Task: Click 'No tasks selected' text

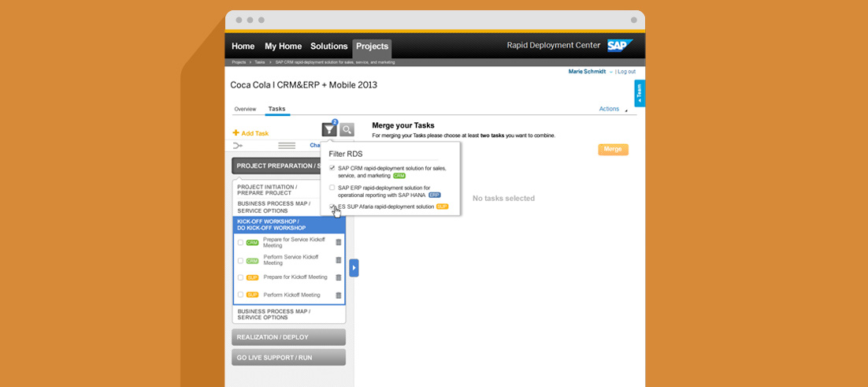Action: 503,198
